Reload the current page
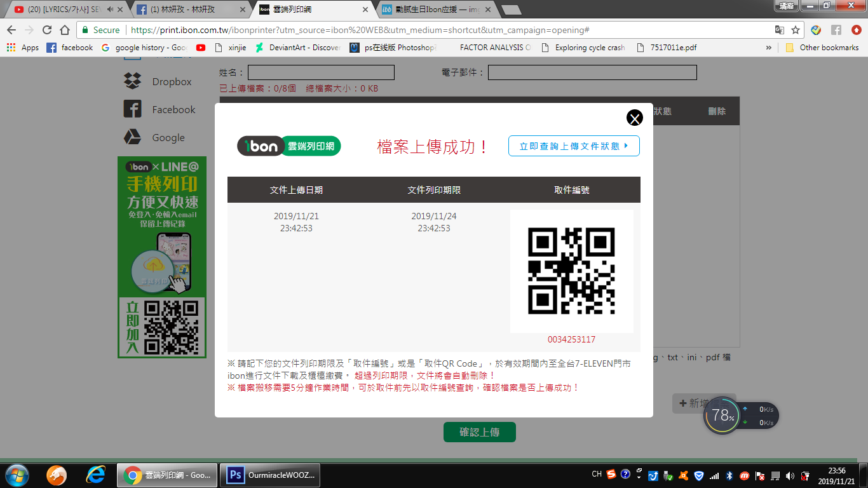Viewport: 868px width, 488px height. point(47,30)
